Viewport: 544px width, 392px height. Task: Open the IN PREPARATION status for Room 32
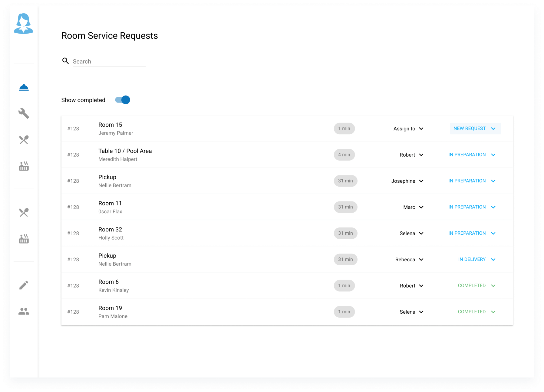[x=472, y=233]
